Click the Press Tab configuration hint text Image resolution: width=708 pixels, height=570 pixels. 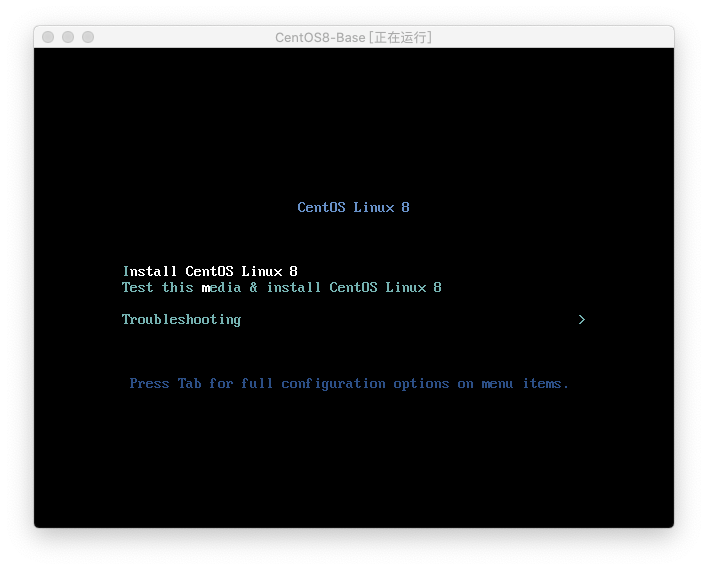[x=349, y=383]
